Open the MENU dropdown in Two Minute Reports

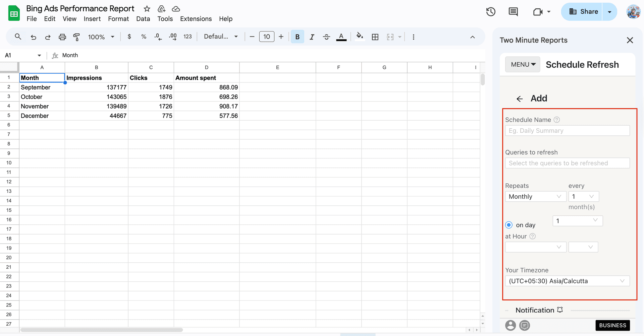tap(522, 64)
